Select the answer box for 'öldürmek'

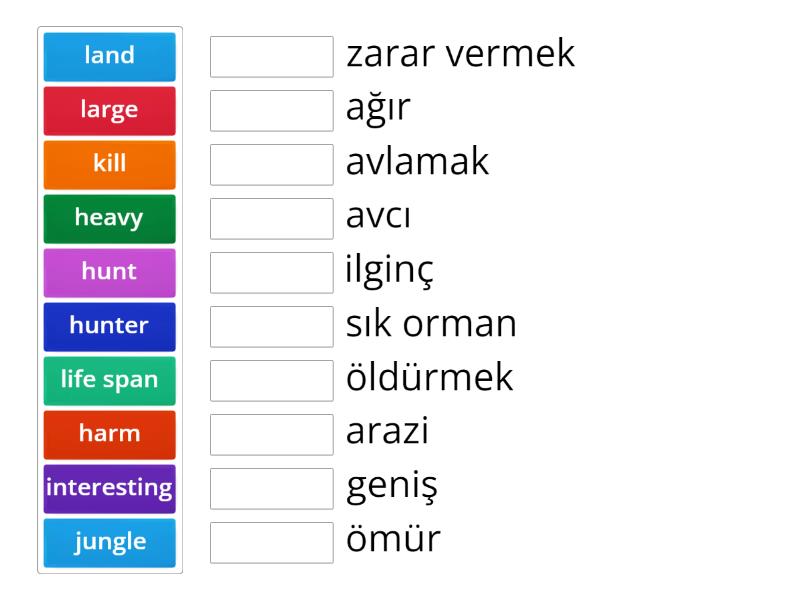(x=272, y=381)
